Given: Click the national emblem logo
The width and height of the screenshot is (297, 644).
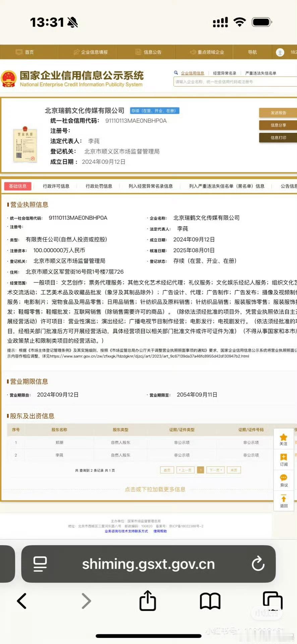Looking at the screenshot, I should tap(9, 79).
